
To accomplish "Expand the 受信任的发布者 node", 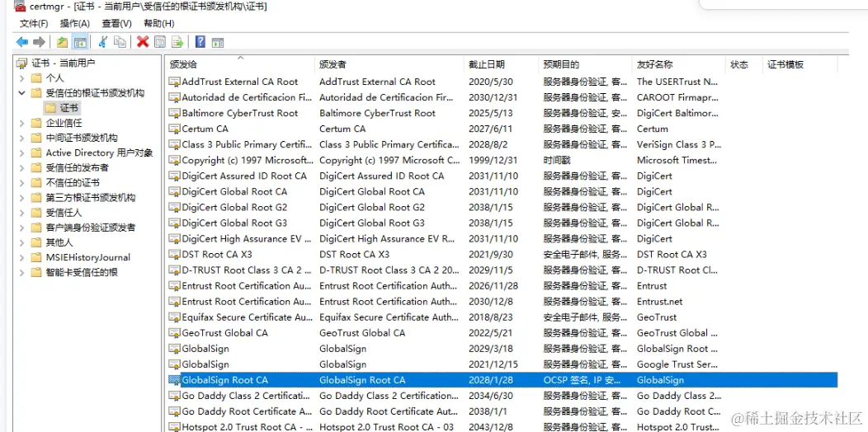I will coord(21,167).
